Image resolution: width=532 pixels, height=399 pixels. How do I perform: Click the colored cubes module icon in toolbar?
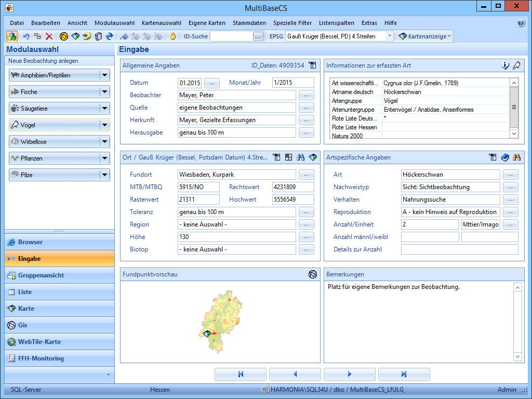(x=12, y=36)
